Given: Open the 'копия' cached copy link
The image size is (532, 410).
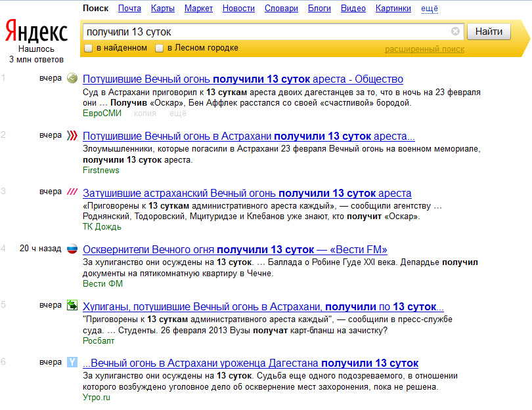Looking at the screenshot, I should (x=145, y=113).
